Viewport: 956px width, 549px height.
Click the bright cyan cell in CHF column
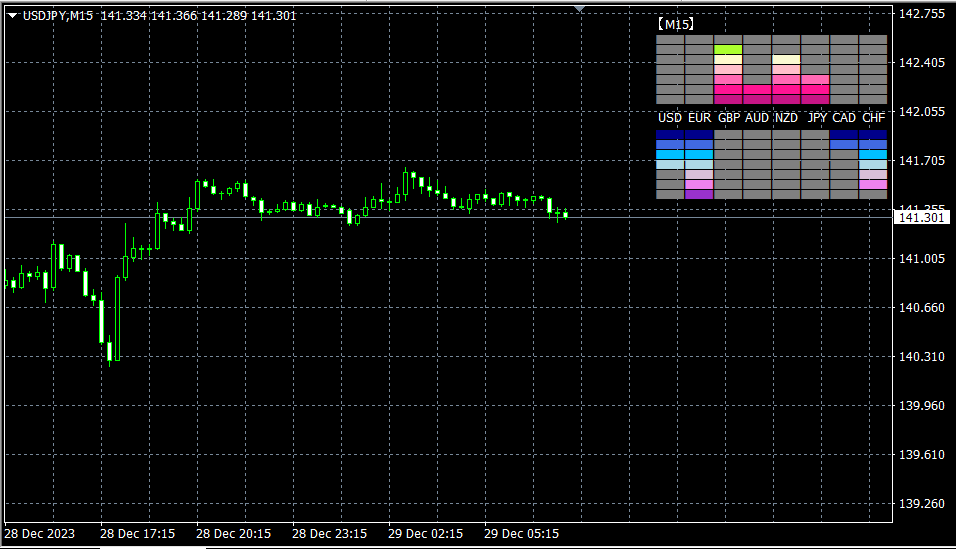873,155
